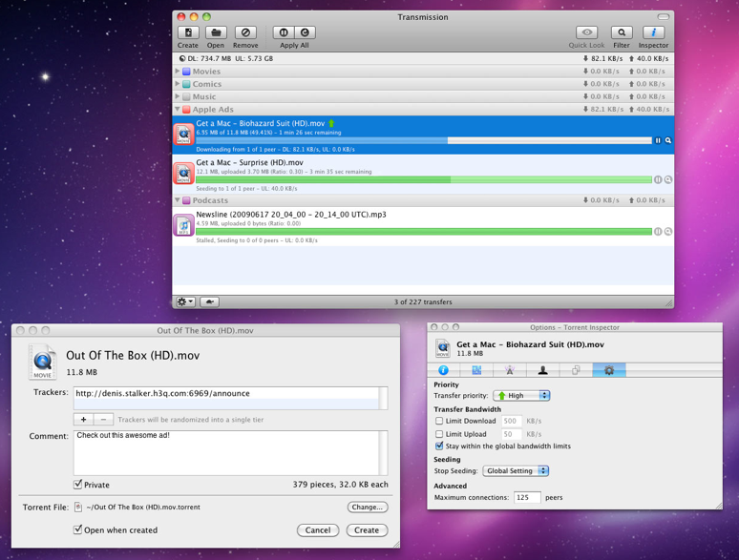739x560 pixels.
Task: Open Stop Seeding Global Setting dropdown
Action: [517, 470]
